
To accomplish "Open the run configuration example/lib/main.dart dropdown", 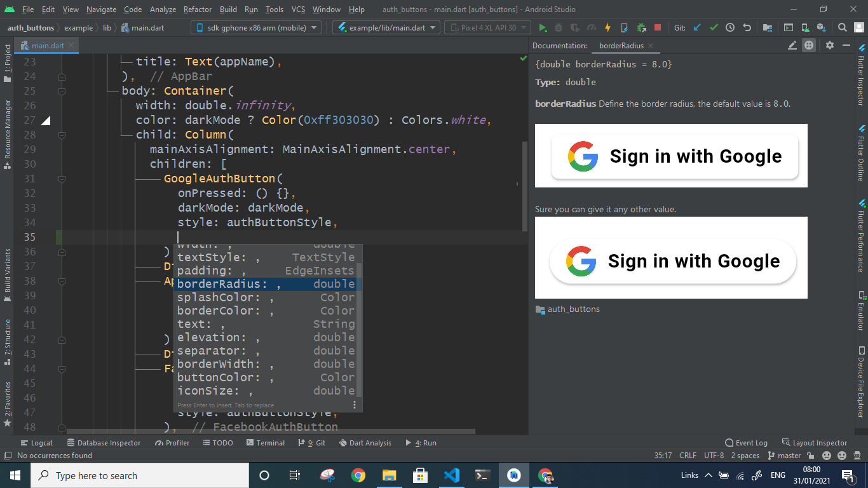I will [386, 27].
